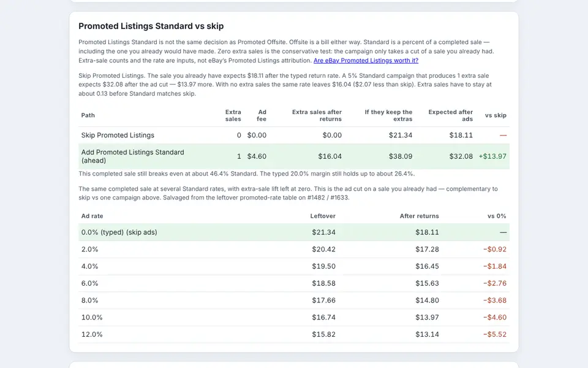Click the '$32.08' expected after ads cell
This screenshot has height=368, width=588.
coord(461,156)
